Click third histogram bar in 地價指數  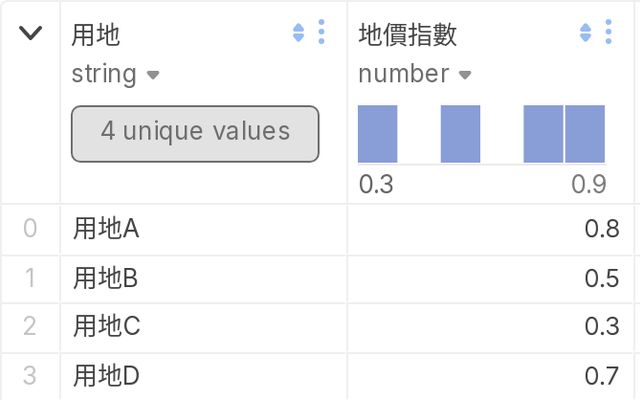[x=543, y=134]
